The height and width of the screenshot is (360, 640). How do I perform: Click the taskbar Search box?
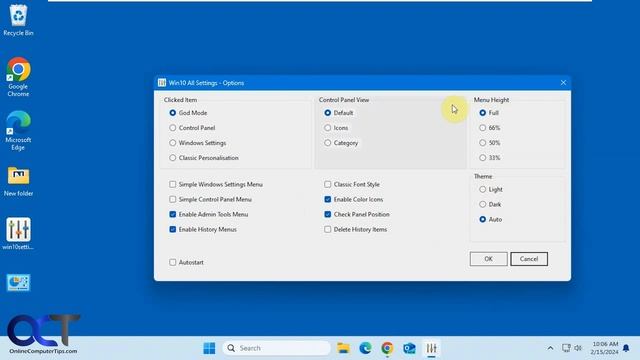pyautogui.click(x=276, y=348)
